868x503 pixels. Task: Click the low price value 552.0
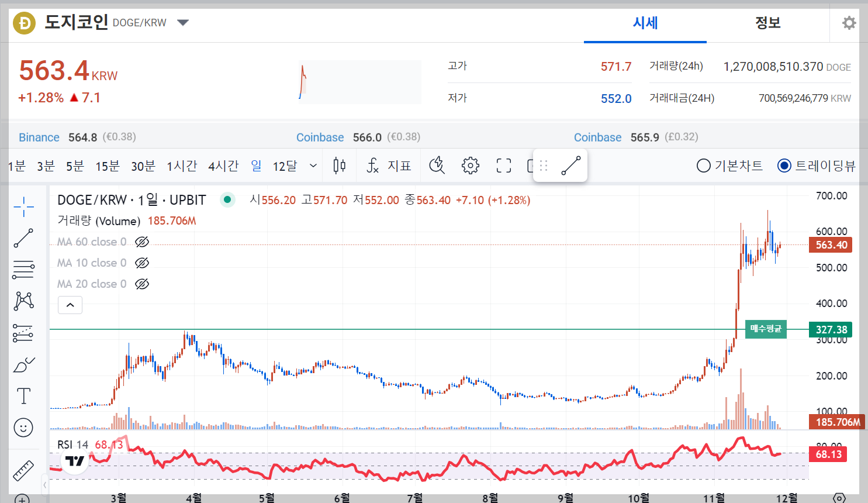(616, 99)
